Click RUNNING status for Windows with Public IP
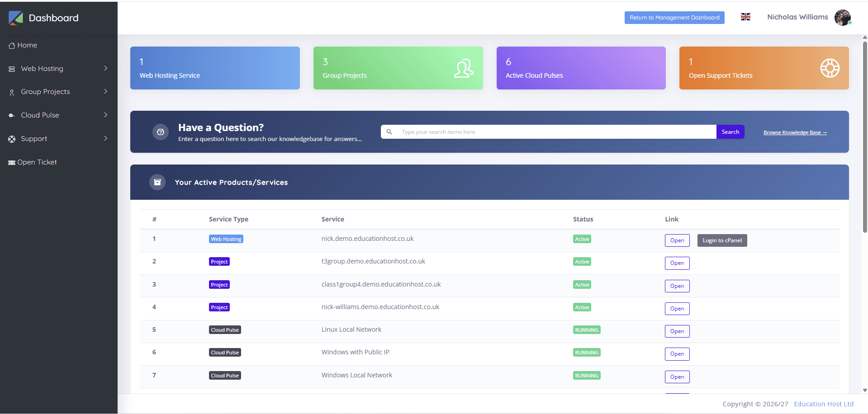 point(587,353)
